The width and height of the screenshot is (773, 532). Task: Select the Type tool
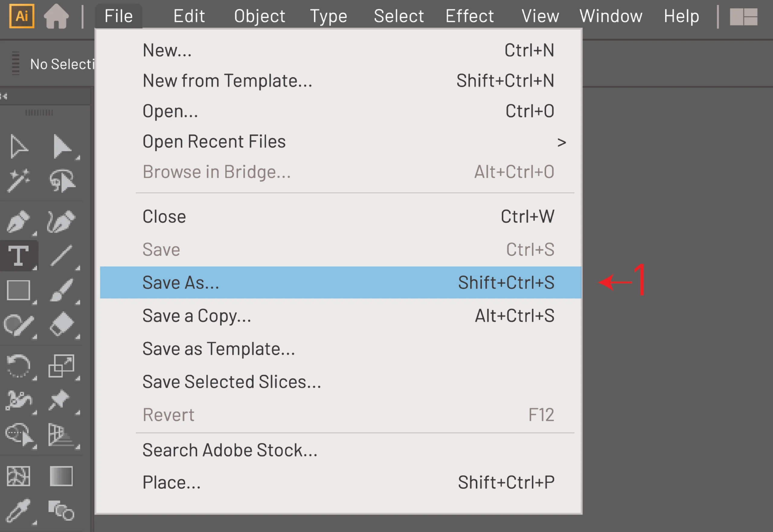(19, 256)
